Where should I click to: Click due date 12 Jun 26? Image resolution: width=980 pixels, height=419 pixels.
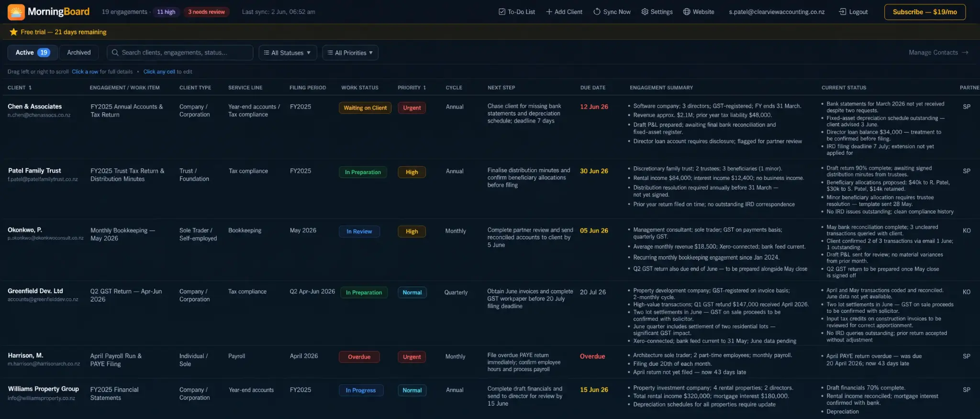594,107
